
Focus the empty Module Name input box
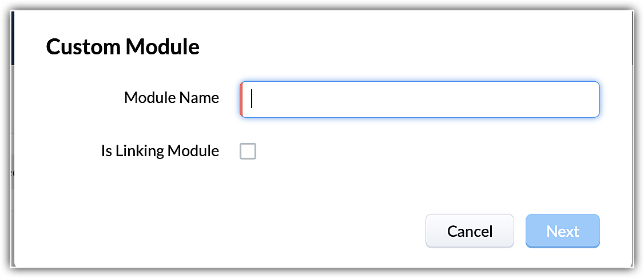click(420, 100)
